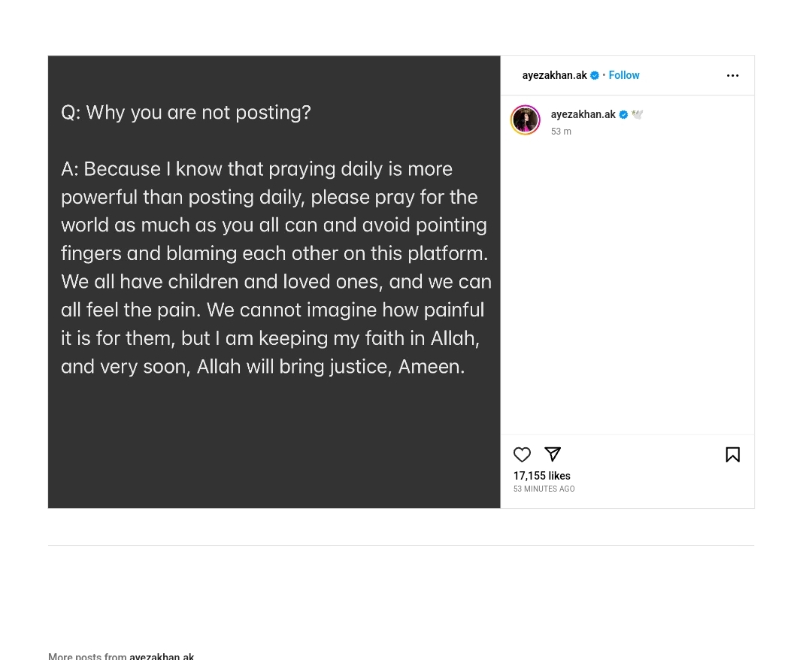Click the "More posts from" label

[87, 656]
